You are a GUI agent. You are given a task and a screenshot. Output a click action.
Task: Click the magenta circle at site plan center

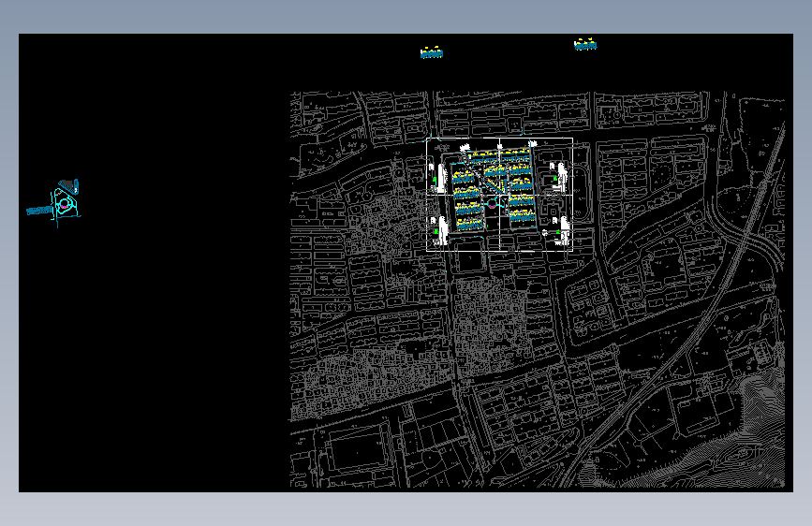click(492, 204)
